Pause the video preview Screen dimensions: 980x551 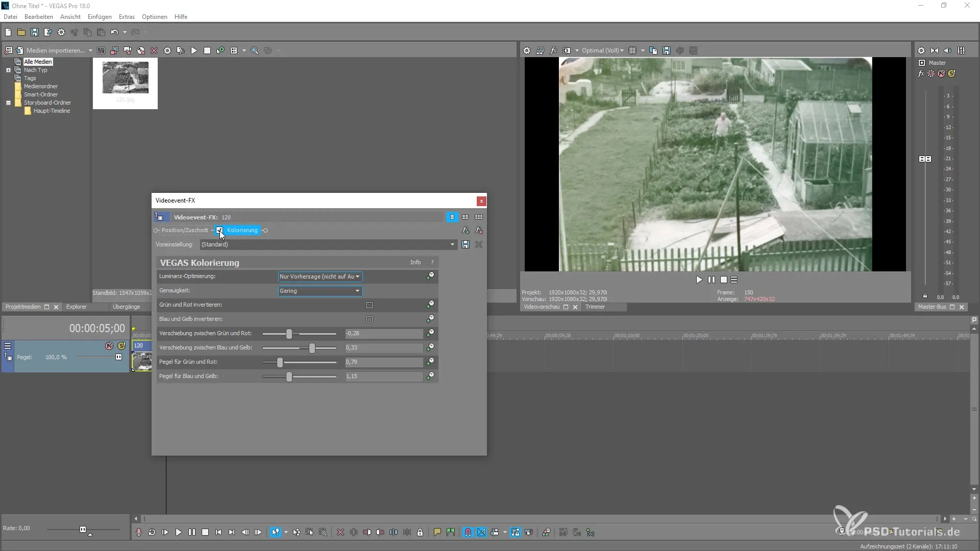[x=712, y=280]
